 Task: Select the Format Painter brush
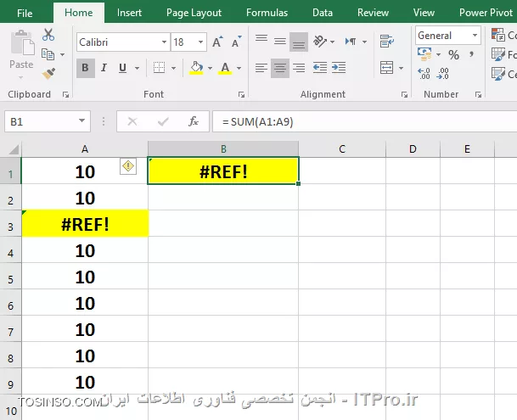[x=48, y=74]
